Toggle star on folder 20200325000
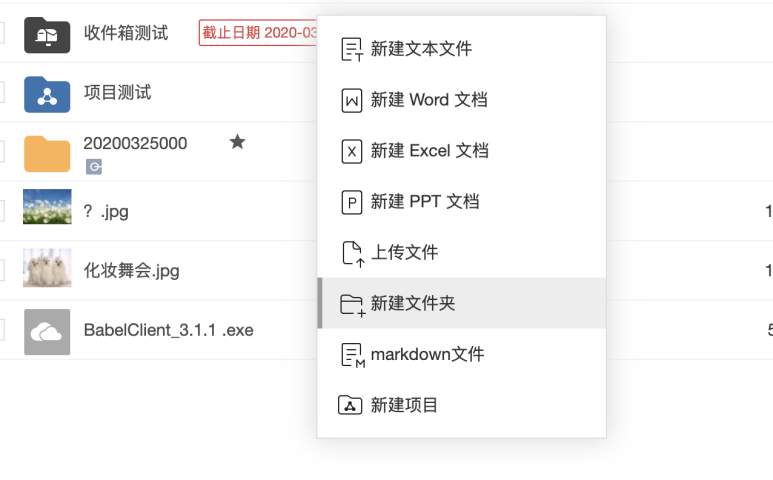 [237, 142]
